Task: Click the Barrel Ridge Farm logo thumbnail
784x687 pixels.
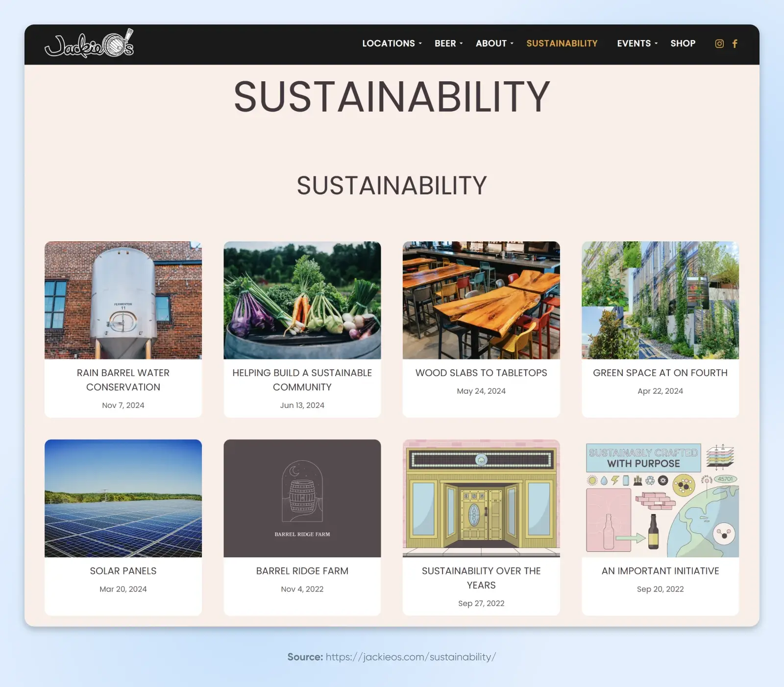Action: pyautogui.click(x=302, y=498)
